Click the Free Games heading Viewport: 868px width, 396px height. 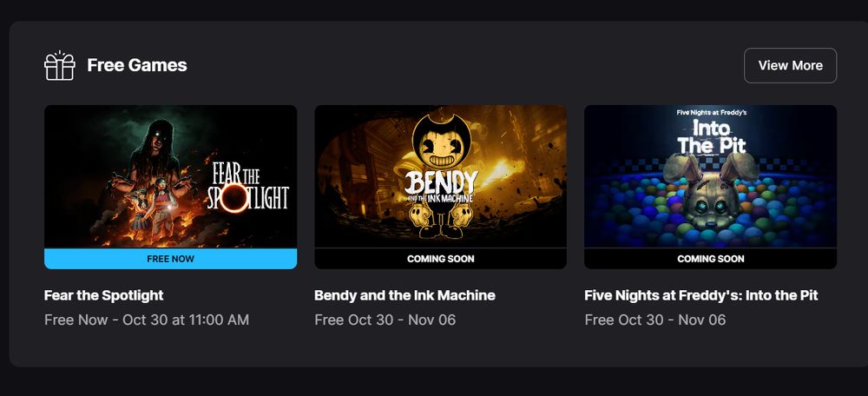tap(137, 65)
